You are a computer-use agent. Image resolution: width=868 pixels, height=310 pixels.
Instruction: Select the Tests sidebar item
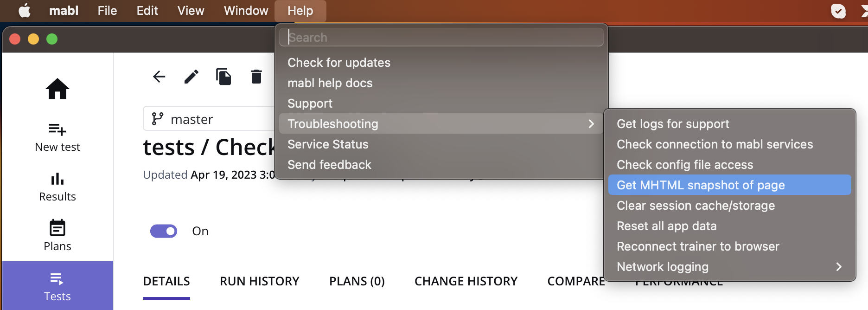point(57,286)
